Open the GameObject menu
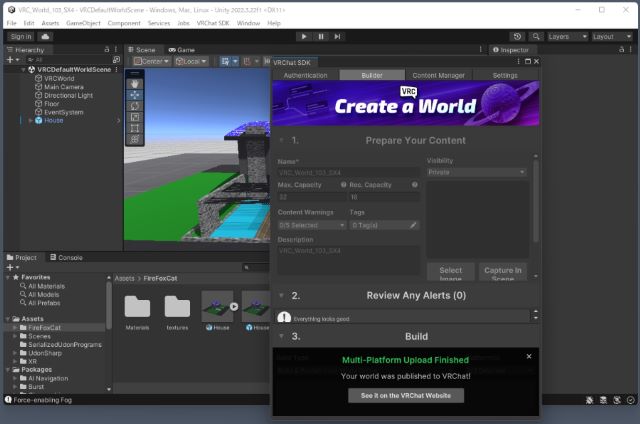 83,23
